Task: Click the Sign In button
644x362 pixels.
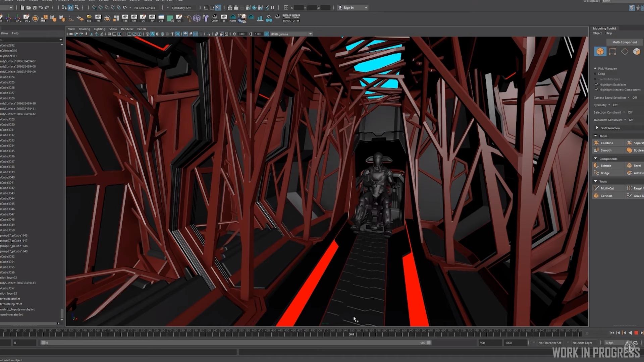Action: [x=349, y=7]
